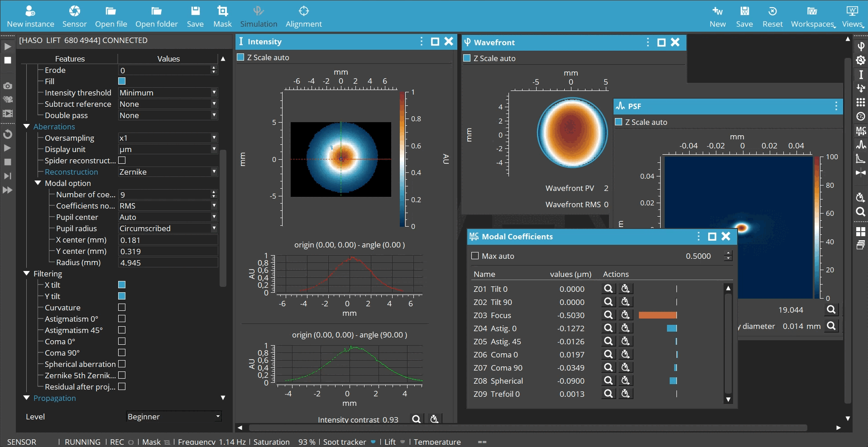868x447 pixels.
Task: Click the video recorder icon in left sidebar
Action: 8,100
